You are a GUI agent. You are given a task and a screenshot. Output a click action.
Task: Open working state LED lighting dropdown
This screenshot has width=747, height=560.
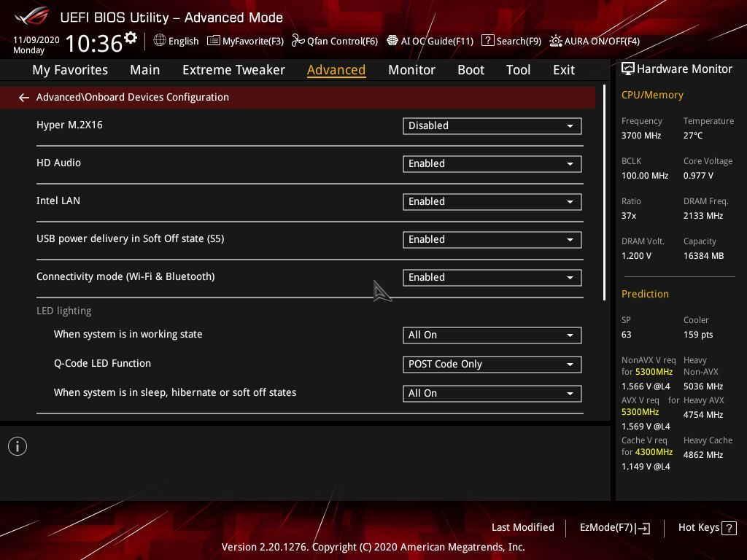(x=492, y=335)
